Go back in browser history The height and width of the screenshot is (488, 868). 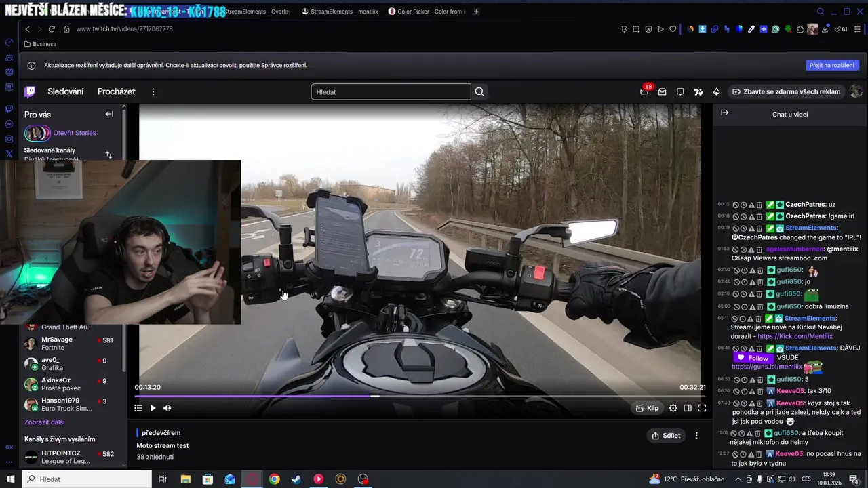[x=28, y=29]
